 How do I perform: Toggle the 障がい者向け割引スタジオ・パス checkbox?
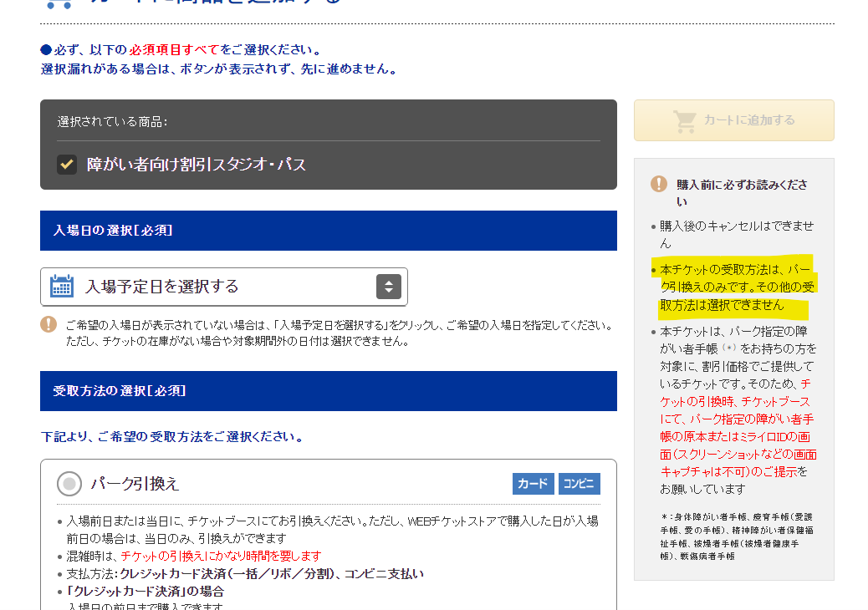pyautogui.click(x=67, y=165)
